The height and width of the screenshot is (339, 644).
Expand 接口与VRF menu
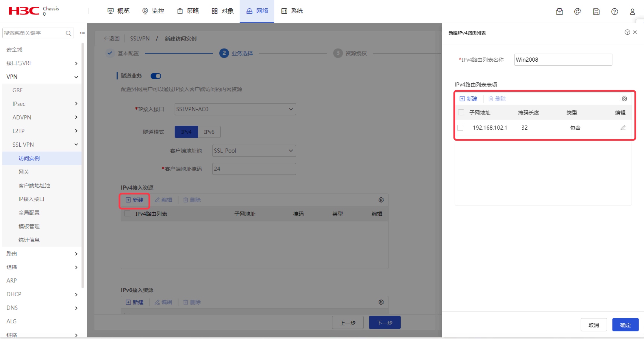[42, 63]
